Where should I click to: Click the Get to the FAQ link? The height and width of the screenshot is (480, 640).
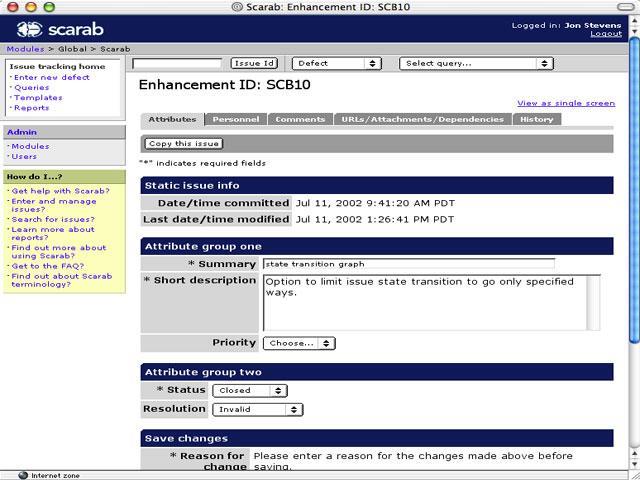[46, 266]
